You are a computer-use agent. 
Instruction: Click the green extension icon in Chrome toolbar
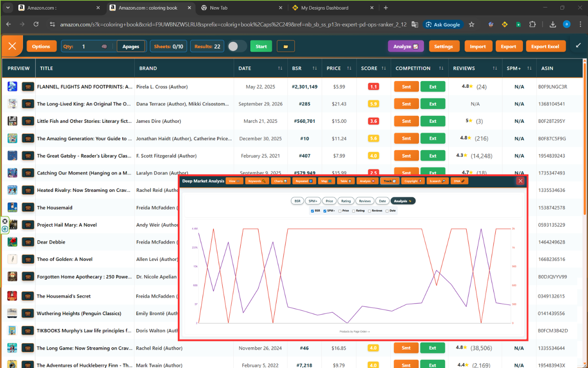pyautogui.click(x=518, y=24)
